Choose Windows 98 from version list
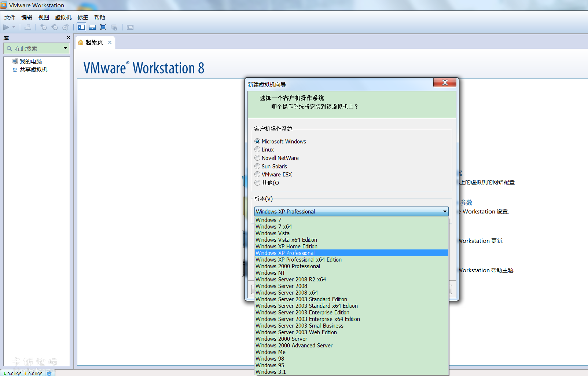Viewport: 588px width, 376px height. click(352, 359)
